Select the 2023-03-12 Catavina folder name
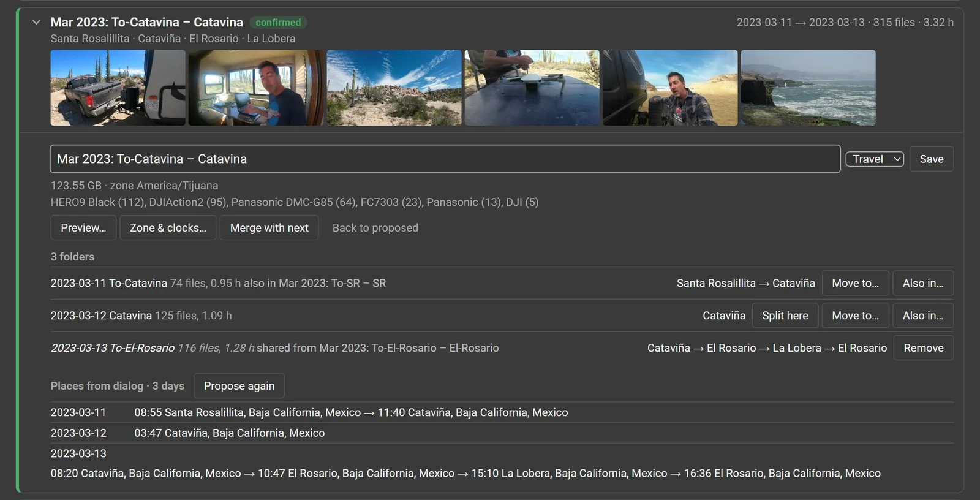980x500 pixels. coord(101,316)
